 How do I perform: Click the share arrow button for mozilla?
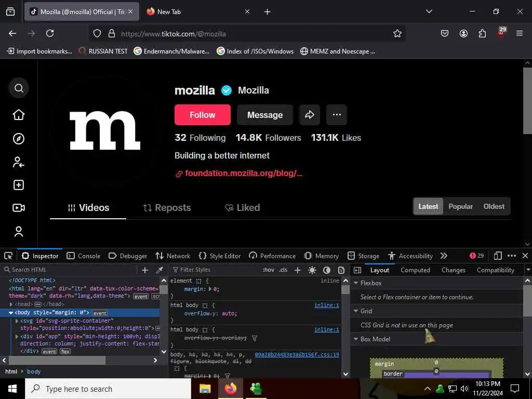(310, 115)
